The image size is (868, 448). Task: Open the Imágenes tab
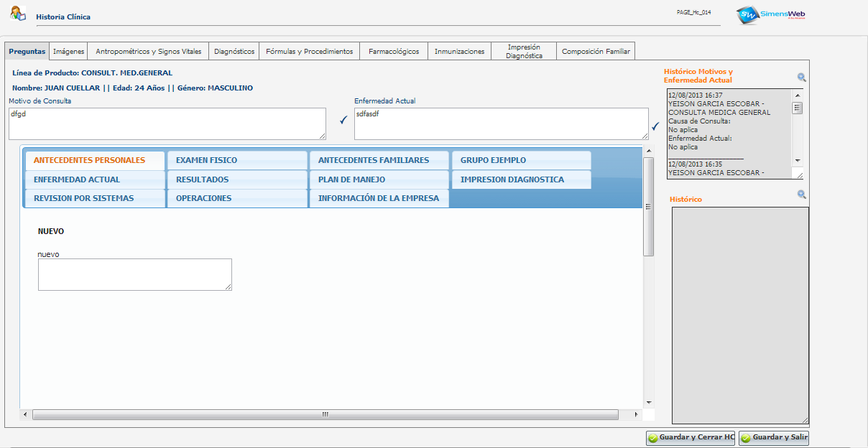pos(69,52)
